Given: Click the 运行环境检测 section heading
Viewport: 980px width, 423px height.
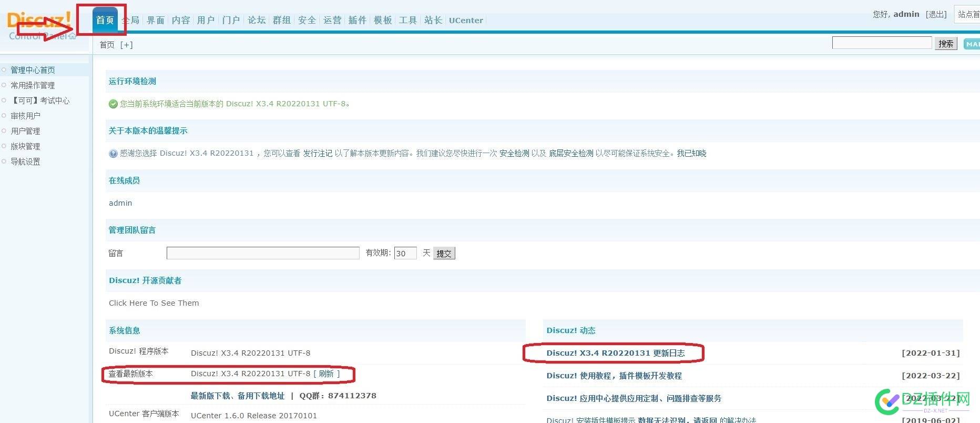Looking at the screenshot, I should click(132, 81).
